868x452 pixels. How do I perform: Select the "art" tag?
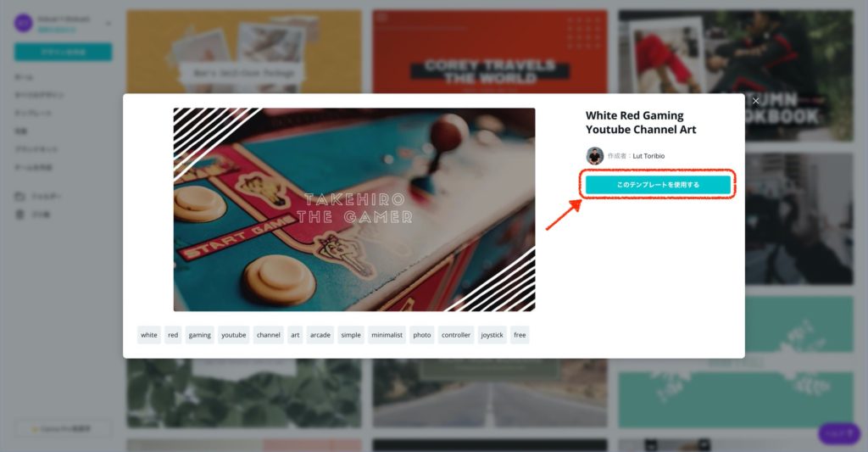click(x=295, y=335)
